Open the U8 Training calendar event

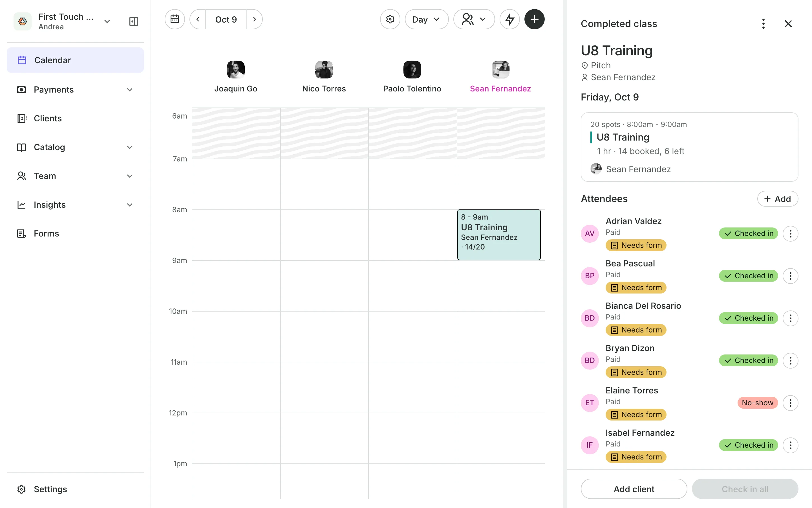[498, 235]
